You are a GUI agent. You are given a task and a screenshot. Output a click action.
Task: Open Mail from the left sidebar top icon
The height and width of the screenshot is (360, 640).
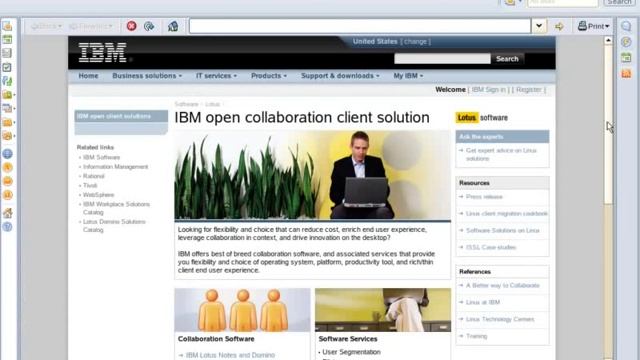coord(7,26)
